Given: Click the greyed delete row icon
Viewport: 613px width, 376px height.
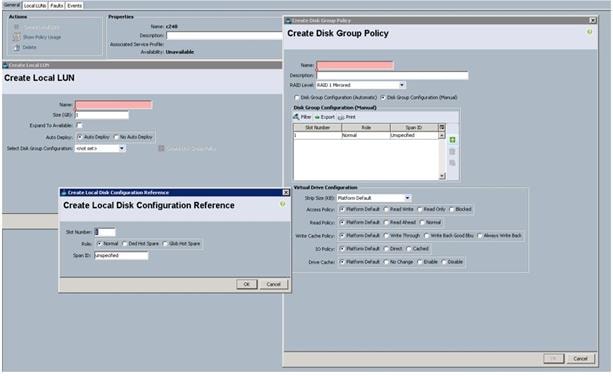Looking at the screenshot, I should 452,152.
